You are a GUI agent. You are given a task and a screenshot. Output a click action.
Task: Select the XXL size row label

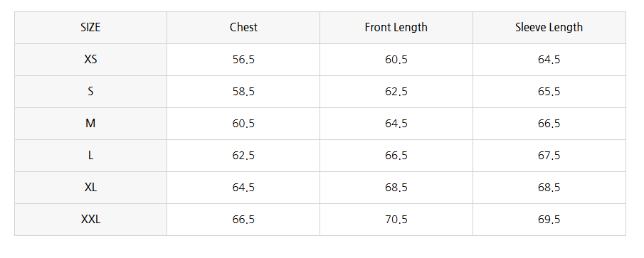click(x=90, y=220)
